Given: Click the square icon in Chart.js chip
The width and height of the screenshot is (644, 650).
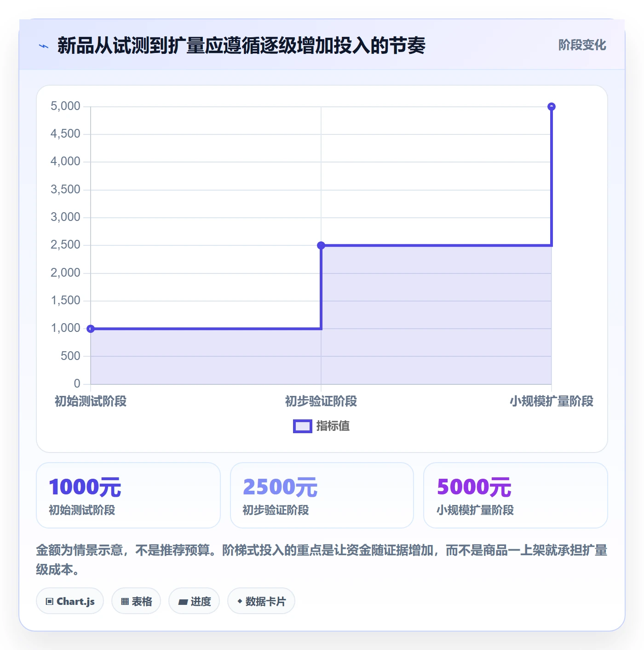Looking at the screenshot, I should tap(50, 602).
